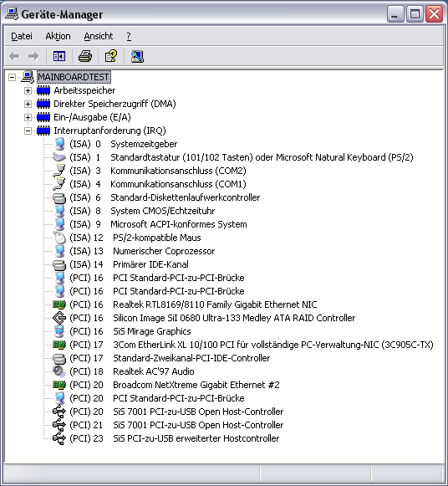
Task: Click the Back arrow toolbar icon
Action: pyautogui.click(x=14, y=56)
